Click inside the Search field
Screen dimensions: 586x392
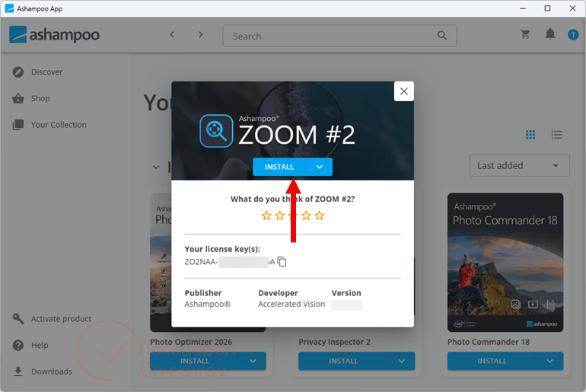click(339, 36)
